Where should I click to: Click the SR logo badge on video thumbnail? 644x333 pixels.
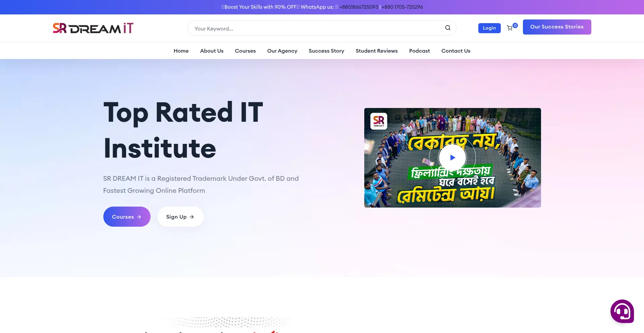(379, 121)
